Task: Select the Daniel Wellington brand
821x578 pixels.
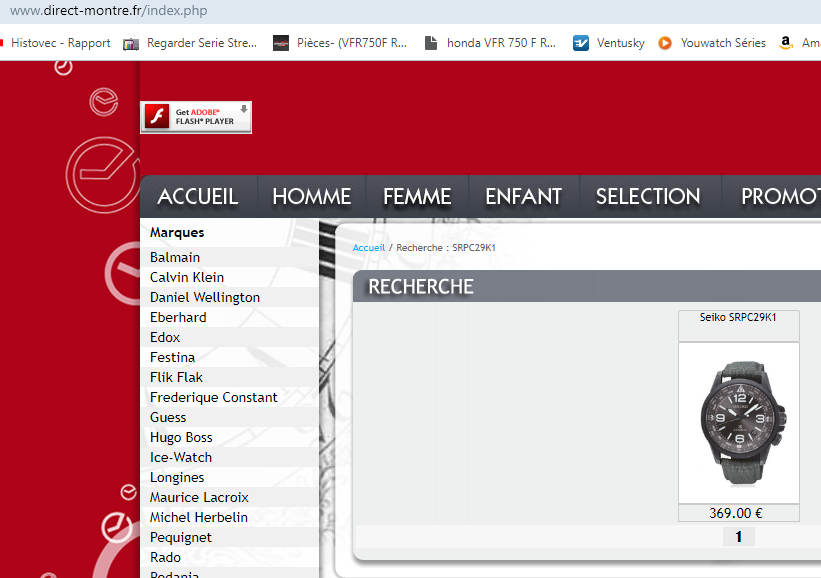Action: click(x=205, y=297)
